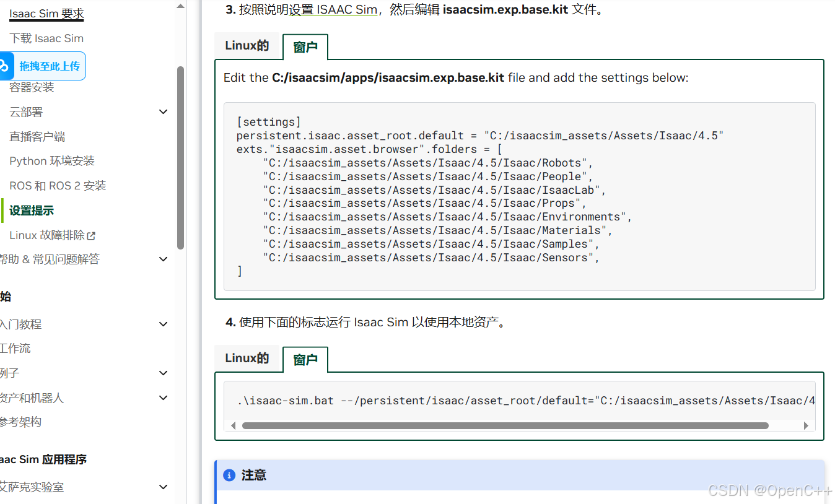Screen dimensions: 835x504
Task: Click the [settings] line in the code block
Action: pos(269,122)
